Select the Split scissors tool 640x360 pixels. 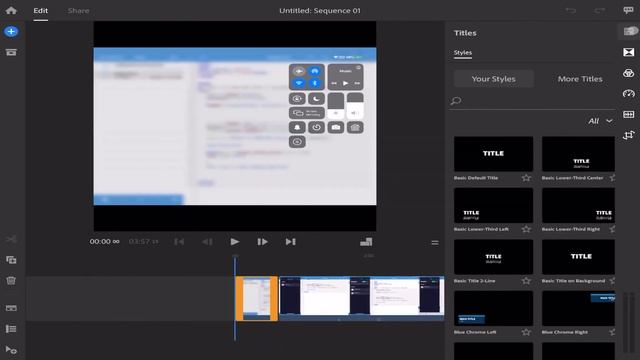point(11,239)
